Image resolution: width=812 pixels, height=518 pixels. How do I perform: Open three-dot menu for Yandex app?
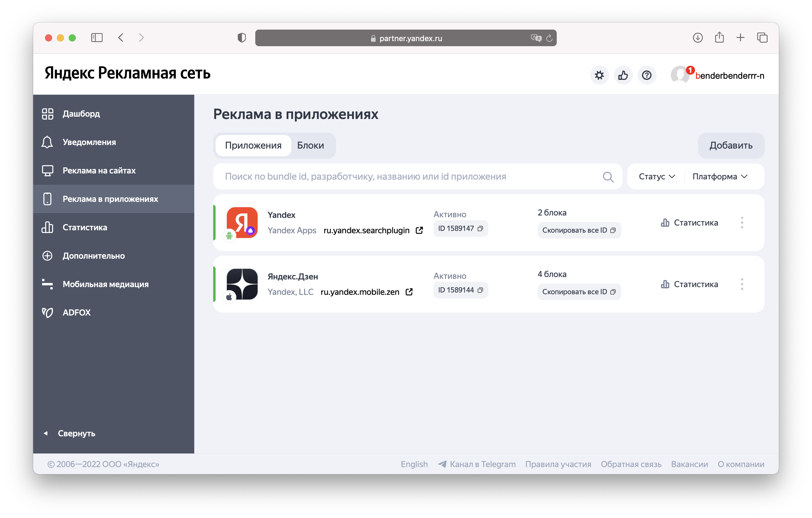742,223
